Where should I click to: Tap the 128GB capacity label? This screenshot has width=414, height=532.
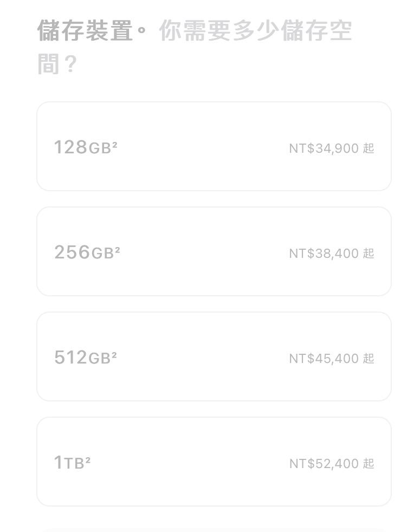pyautogui.click(x=86, y=147)
